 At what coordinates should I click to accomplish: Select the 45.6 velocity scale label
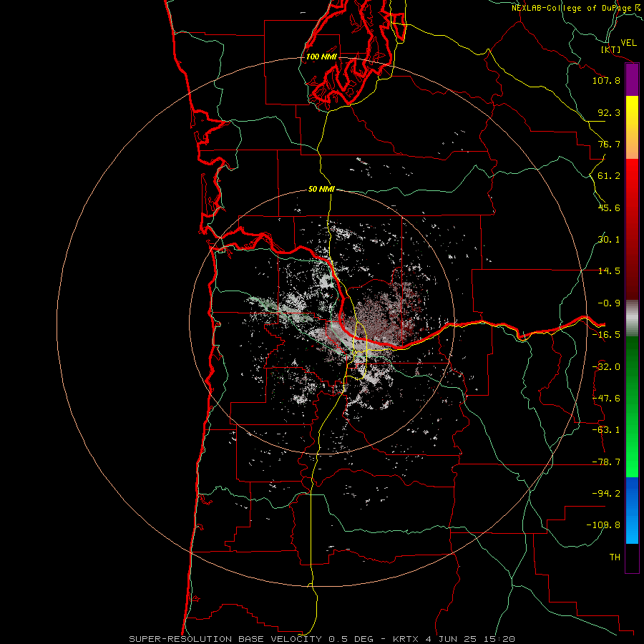pyautogui.click(x=609, y=208)
